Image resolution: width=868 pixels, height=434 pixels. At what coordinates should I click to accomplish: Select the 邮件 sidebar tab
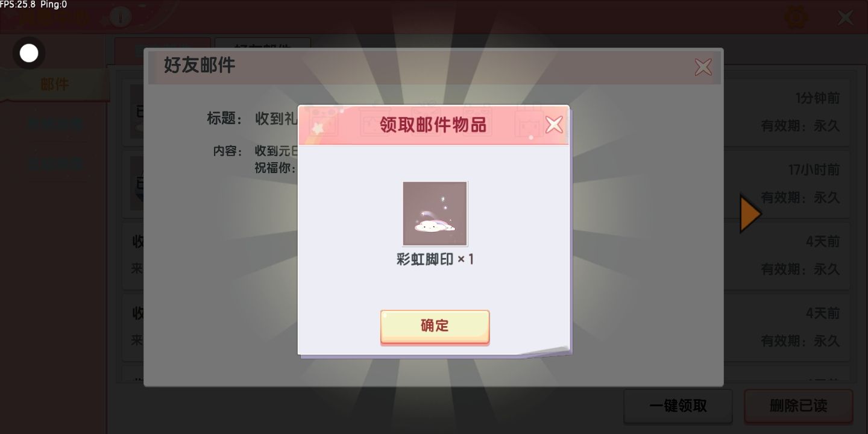tap(54, 85)
